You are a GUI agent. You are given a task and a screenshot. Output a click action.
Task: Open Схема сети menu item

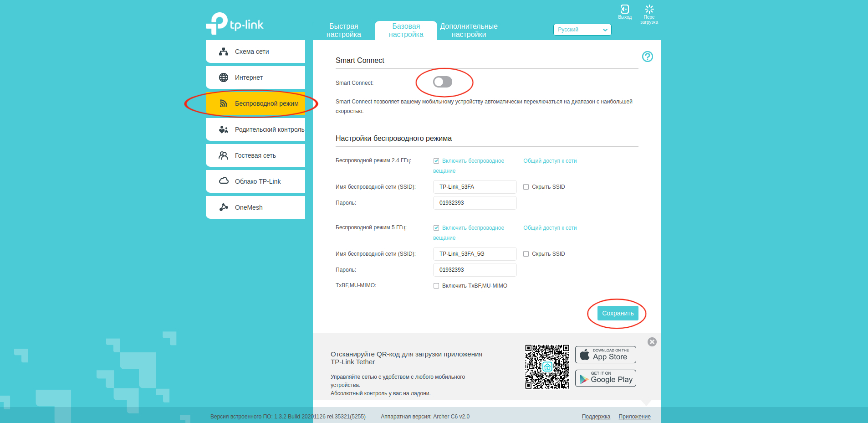(255, 52)
